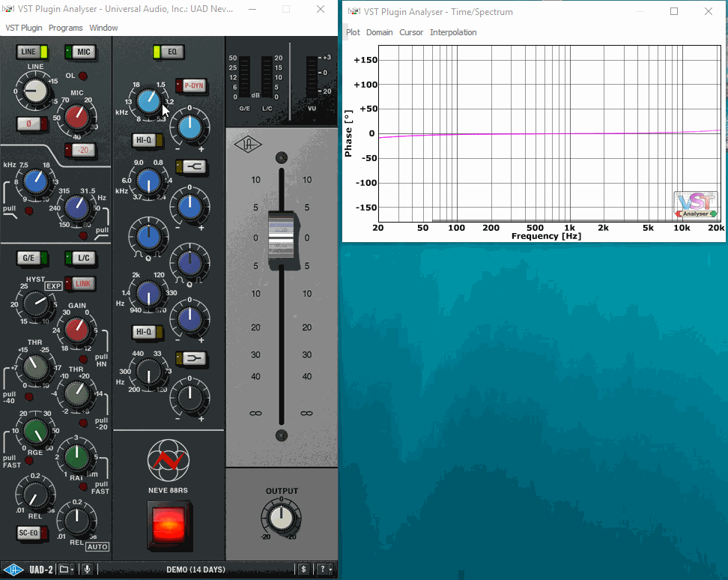Open the Plot menu in Time/Spectrum window
This screenshot has height=580, width=728.
click(353, 32)
